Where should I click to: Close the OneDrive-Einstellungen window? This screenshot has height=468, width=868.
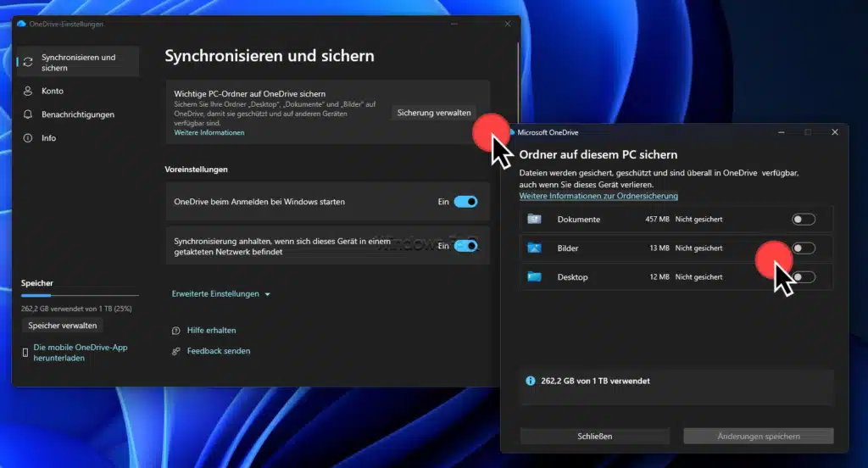[x=508, y=24]
